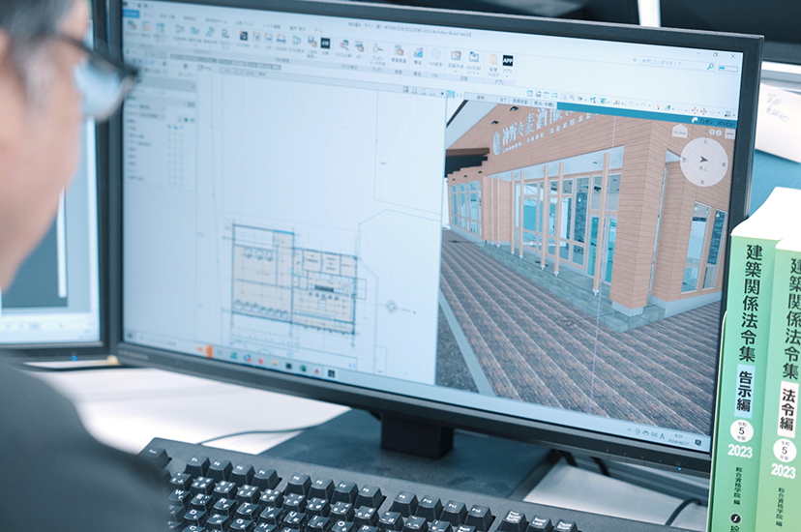801x532 pixels.
Task: Switch to the 3D view icon
Action: (451, 95)
